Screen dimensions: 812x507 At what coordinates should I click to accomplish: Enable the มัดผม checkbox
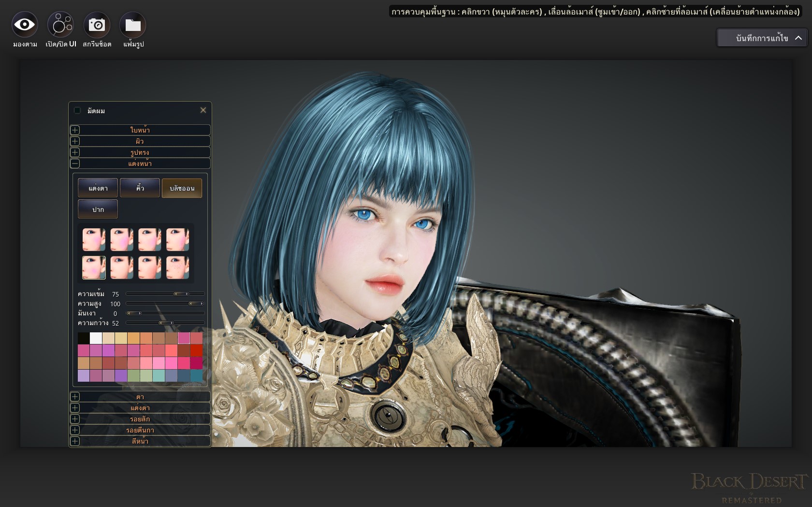point(77,111)
